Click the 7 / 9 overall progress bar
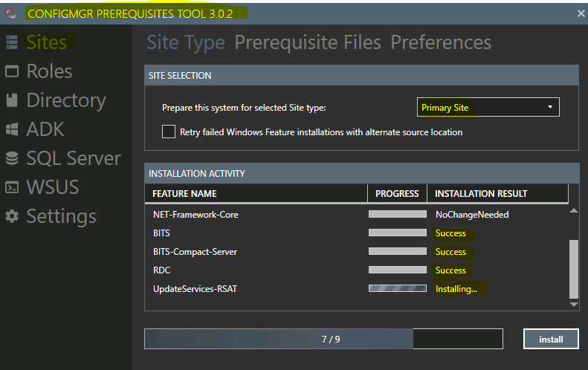The height and width of the screenshot is (370, 588). [x=323, y=339]
